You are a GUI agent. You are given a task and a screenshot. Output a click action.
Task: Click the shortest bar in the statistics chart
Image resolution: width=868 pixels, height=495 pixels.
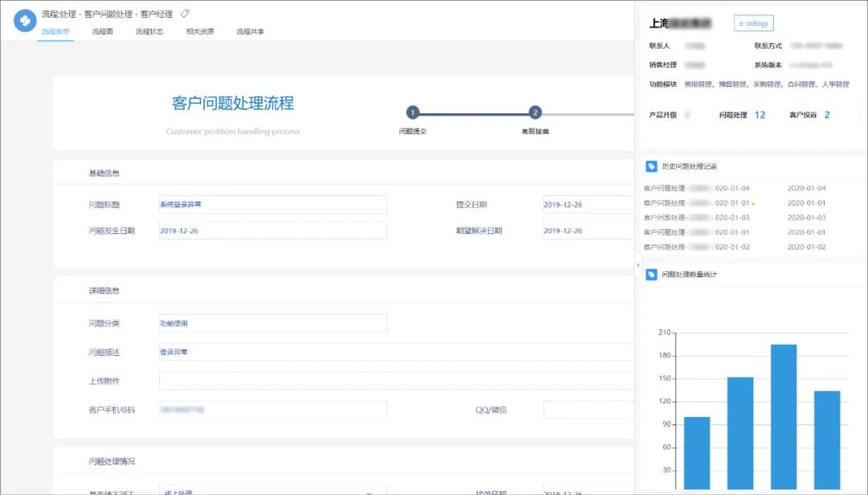pyautogui.click(x=697, y=453)
